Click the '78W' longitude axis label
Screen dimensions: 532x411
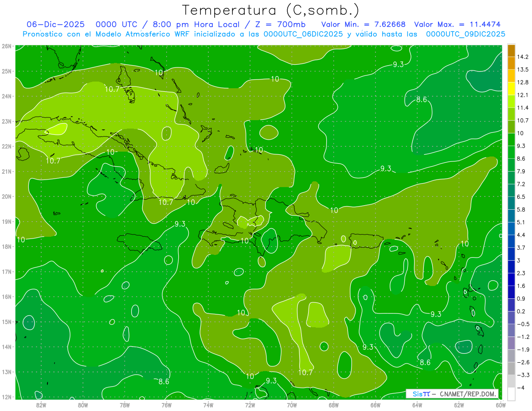[125, 405]
